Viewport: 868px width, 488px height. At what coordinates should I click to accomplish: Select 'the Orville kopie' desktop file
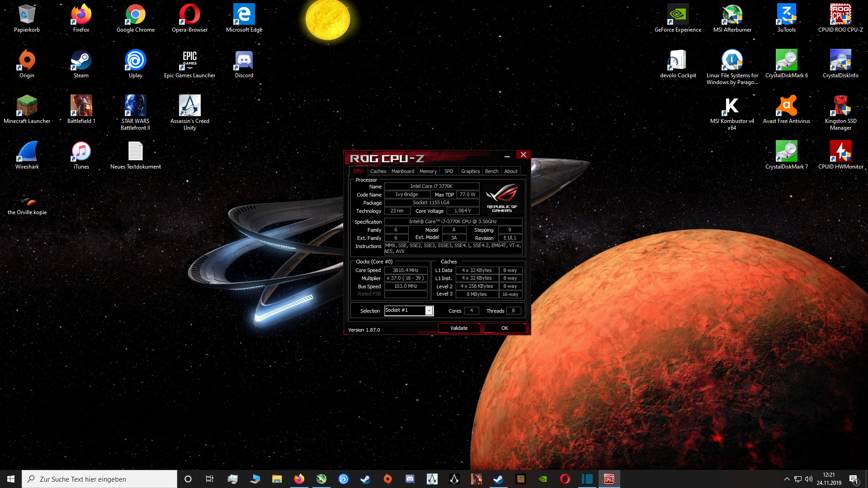click(27, 205)
